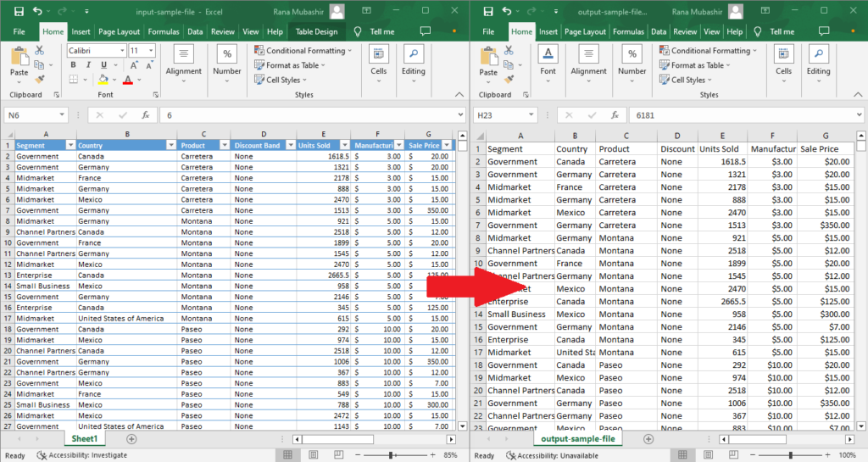Click the Cut scissors icon in the left window
The width and height of the screenshot is (868, 462).
pos(39,51)
